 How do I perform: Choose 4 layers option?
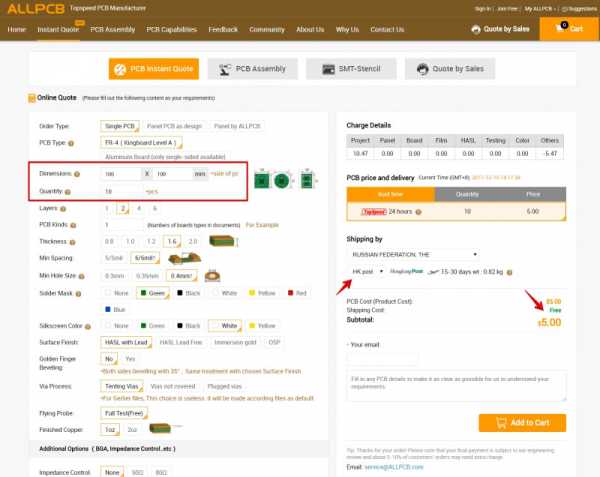click(139, 208)
